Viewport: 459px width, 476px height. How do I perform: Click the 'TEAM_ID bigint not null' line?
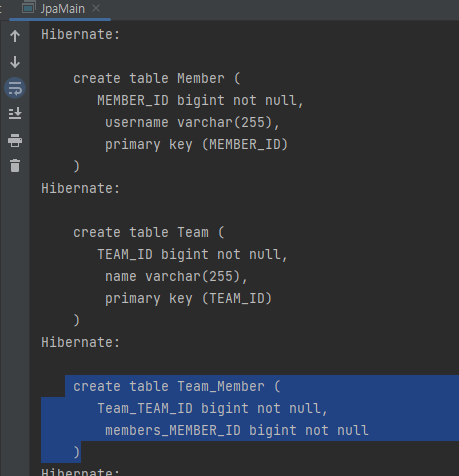point(192,255)
